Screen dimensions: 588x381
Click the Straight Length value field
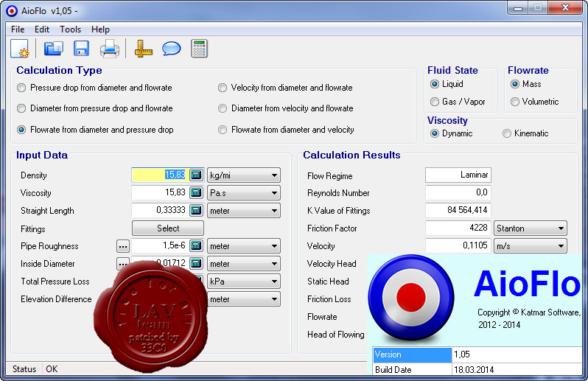tap(160, 210)
